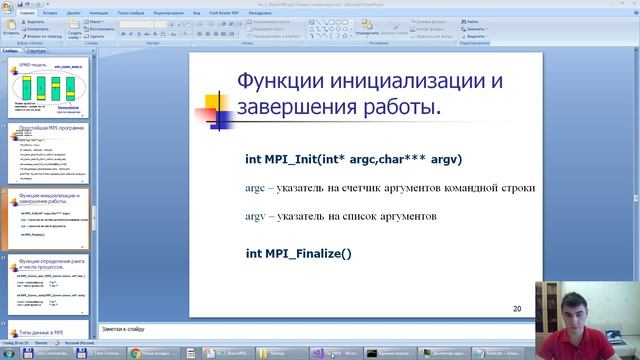Open the Layout (Макет) dropdown
This screenshot has width=640, height=360.
pos(94,22)
